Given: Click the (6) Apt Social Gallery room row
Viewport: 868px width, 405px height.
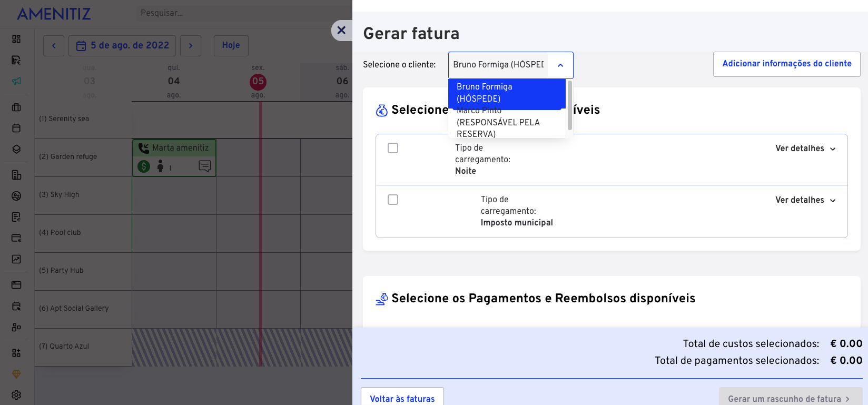Looking at the screenshot, I should 83,309.
